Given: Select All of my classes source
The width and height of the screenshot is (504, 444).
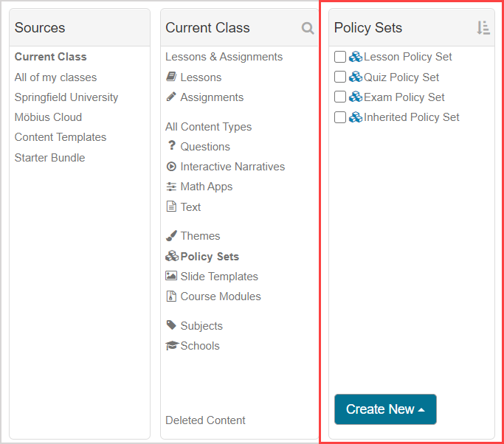Looking at the screenshot, I should click(x=55, y=77).
